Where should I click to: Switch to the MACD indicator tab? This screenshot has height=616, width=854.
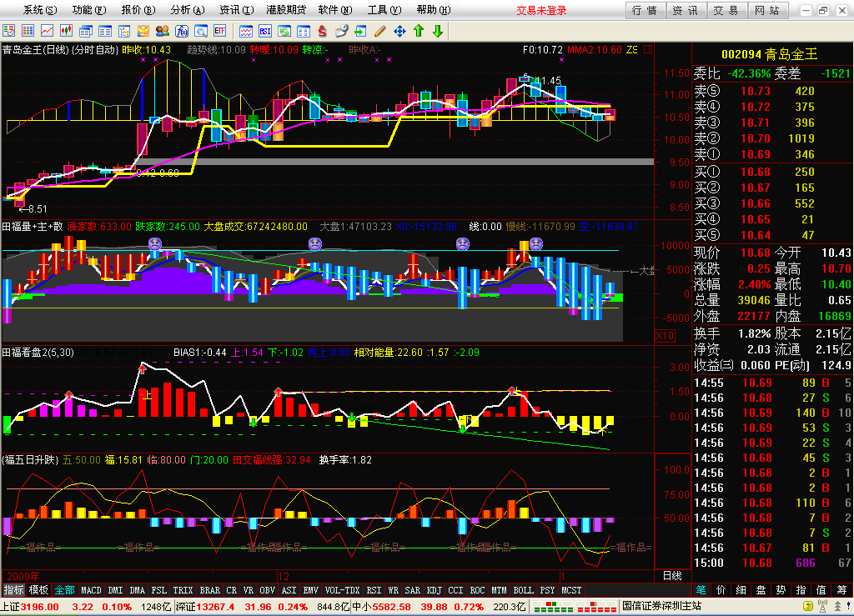click(92, 589)
